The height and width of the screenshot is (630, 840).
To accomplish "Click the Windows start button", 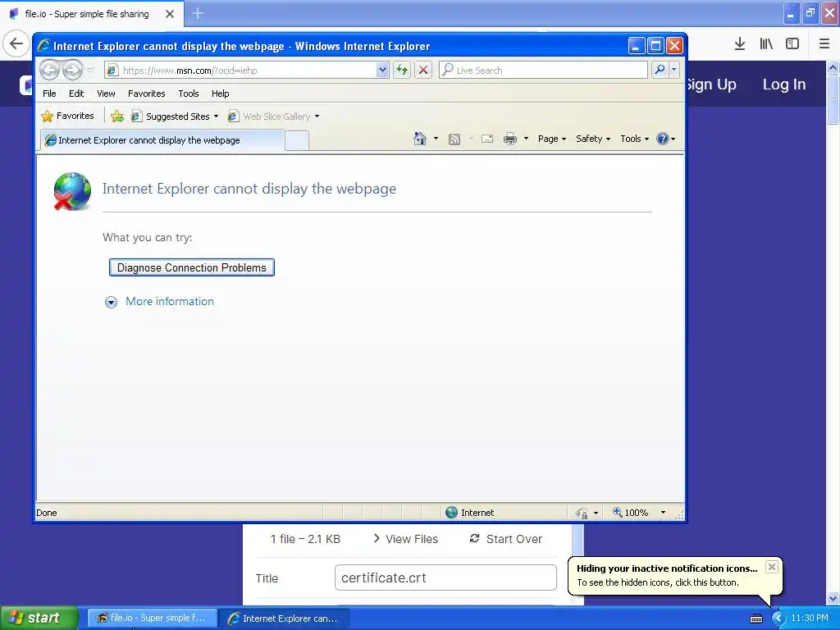I will click(39, 619).
